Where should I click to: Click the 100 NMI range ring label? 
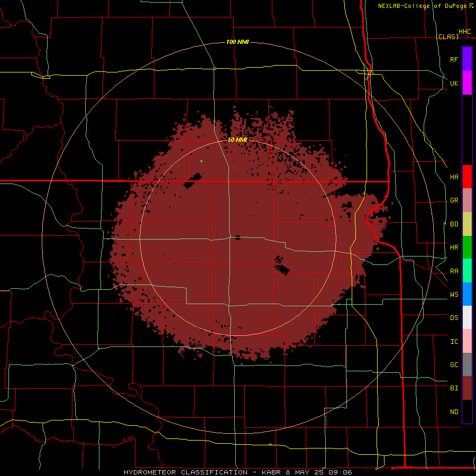click(237, 42)
